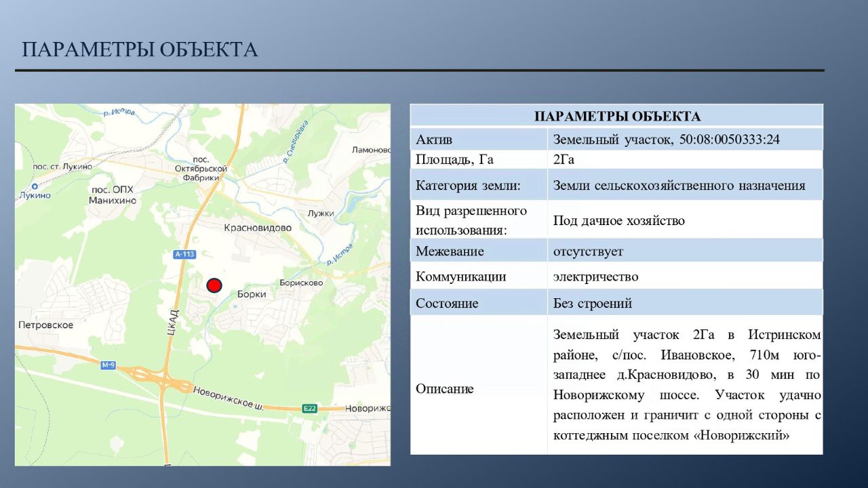Screen dimensions: 868x488
Task: Click the Под дачное хозяйство cell
Action: click(x=685, y=220)
